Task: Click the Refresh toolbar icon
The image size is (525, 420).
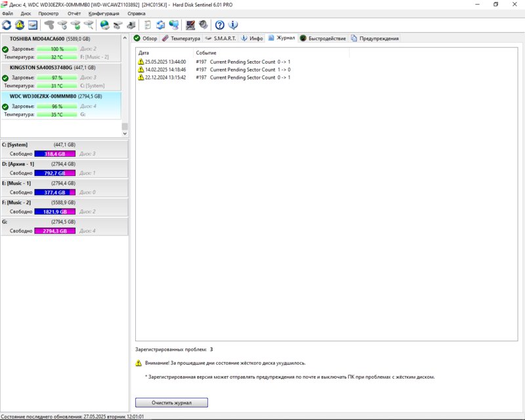Action: coord(7,25)
